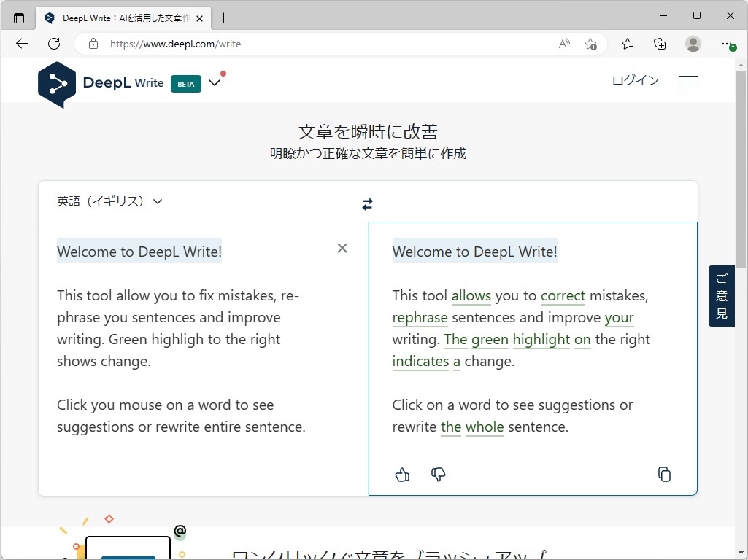Select the DeepL Write browser tab
This screenshot has width=748, height=560.
pyautogui.click(x=117, y=17)
